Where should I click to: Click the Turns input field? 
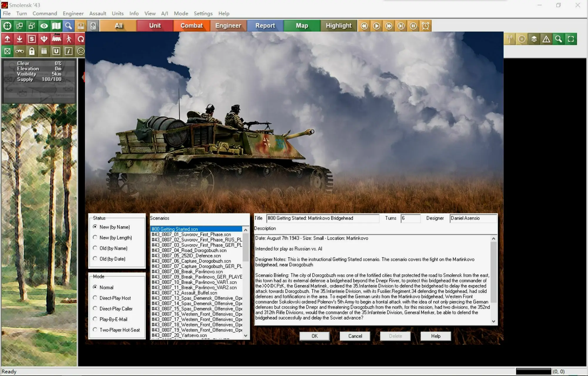(410, 218)
